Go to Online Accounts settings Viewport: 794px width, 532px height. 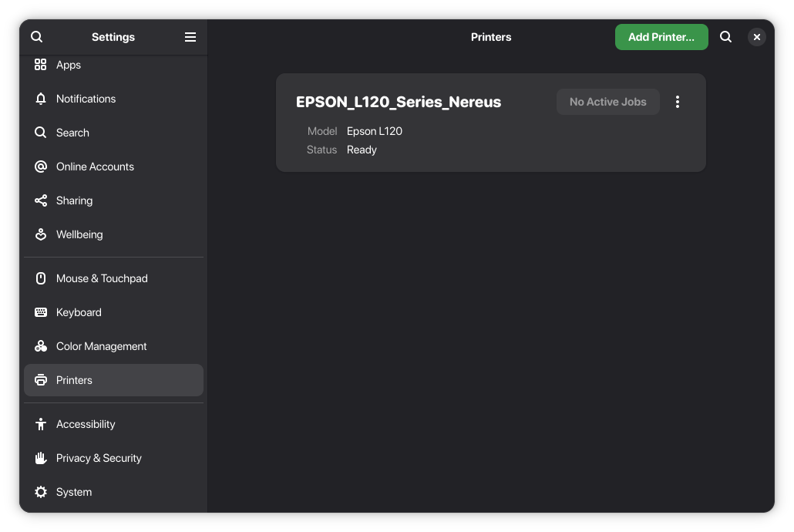[113, 167]
